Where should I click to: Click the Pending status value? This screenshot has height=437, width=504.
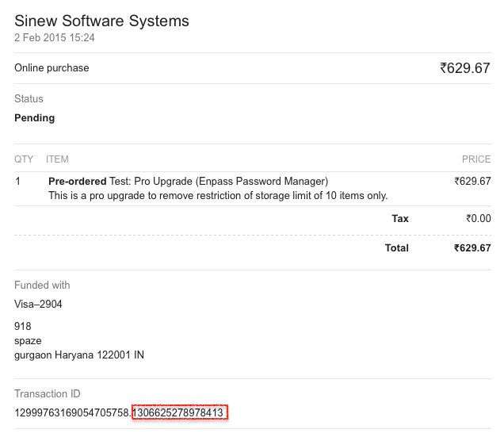point(35,118)
